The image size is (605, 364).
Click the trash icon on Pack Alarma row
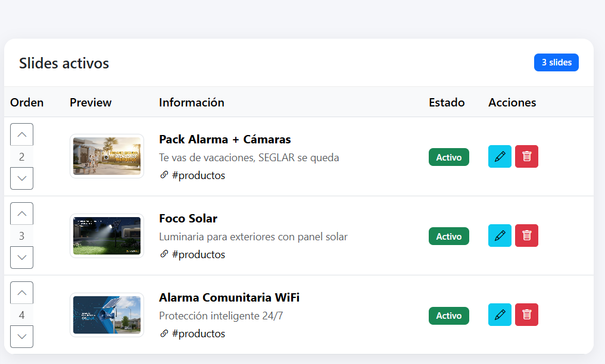coord(526,156)
